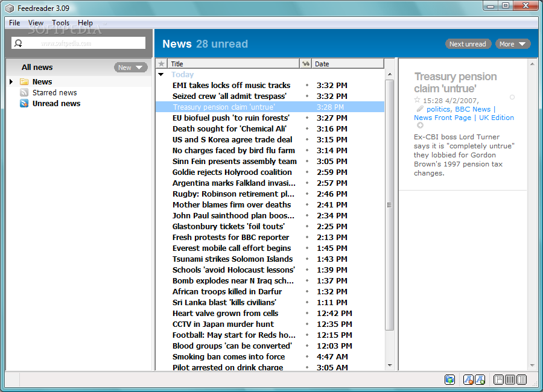The height and width of the screenshot is (392, 543).
Task: Sort by the Date column header
Action: (x=348, y=64)
